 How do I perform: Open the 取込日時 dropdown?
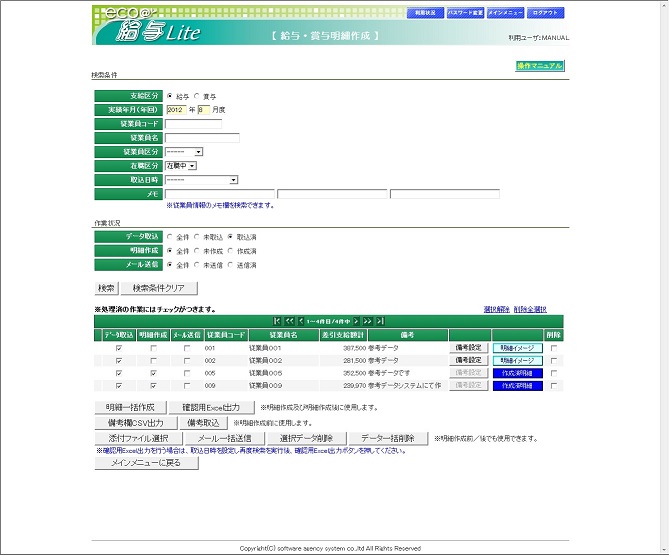coord(201,180)
